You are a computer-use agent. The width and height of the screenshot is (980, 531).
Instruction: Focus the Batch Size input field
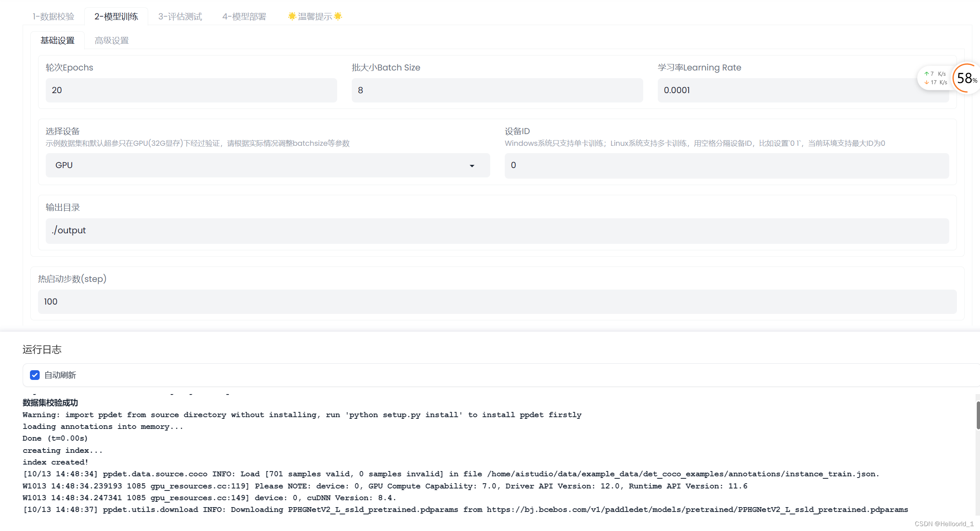pos(497,90)
